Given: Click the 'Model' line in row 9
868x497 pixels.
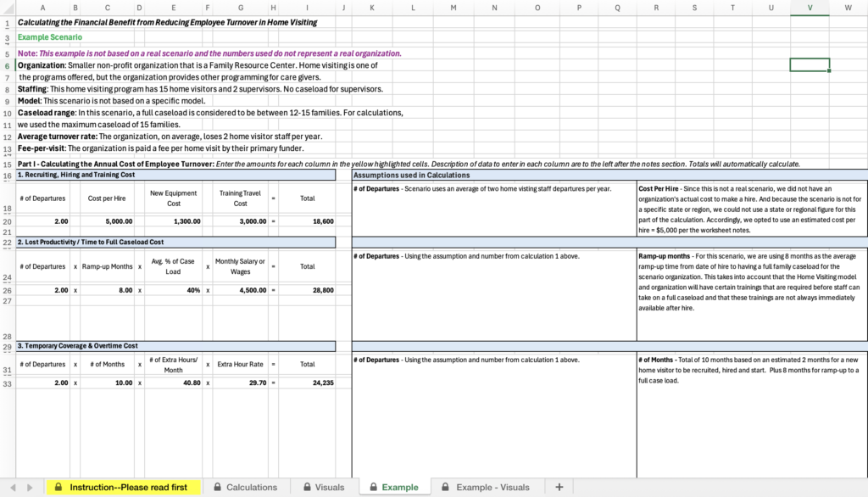Looking at the screenshot, I should coord(111,101).
